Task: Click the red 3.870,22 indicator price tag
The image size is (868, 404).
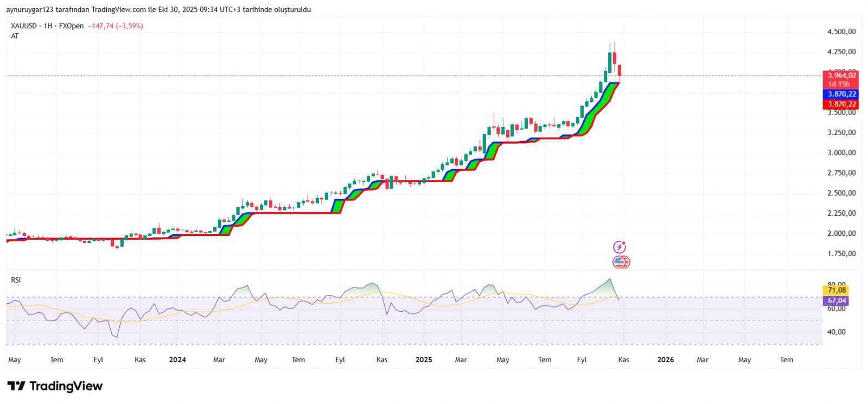Action: click(841, 104)
